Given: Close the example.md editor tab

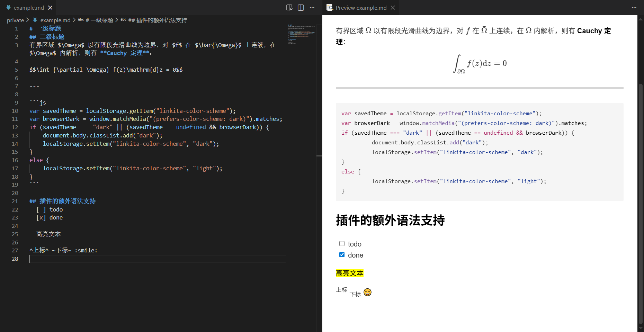Looking at the screenshot, I should [50, 8].
